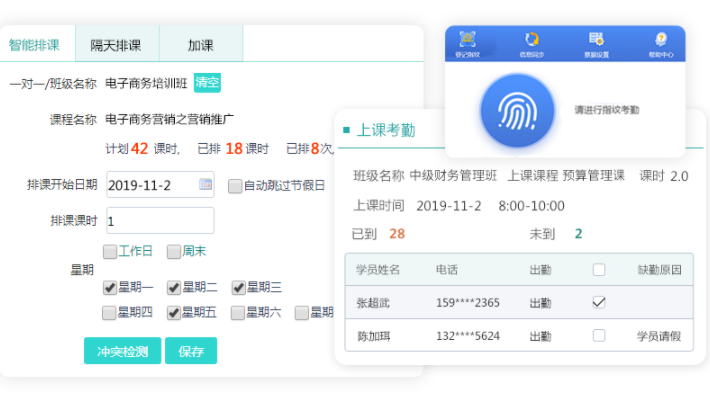Open the 登记指纹 fingerprint registration icon
Viewport: 710px width, 400px height.
468,41
